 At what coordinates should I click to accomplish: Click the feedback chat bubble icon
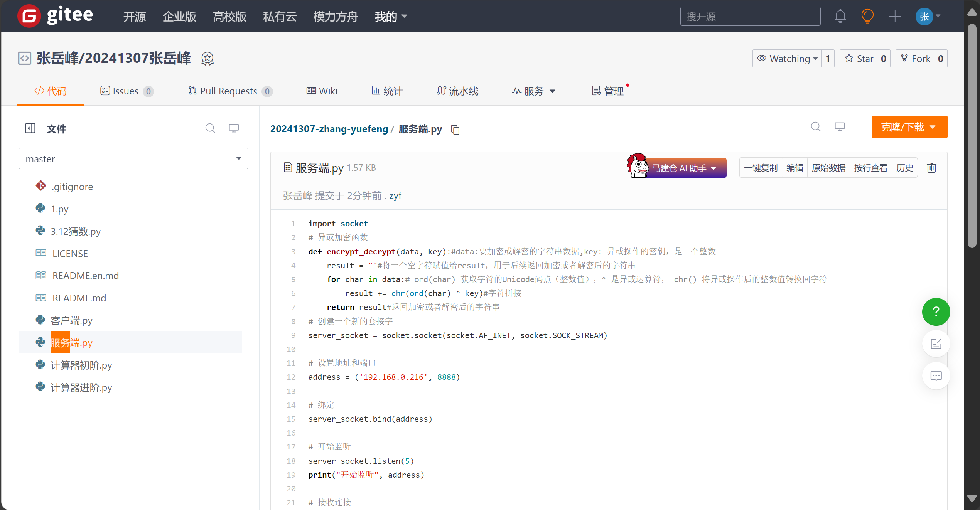coord(936,375)
